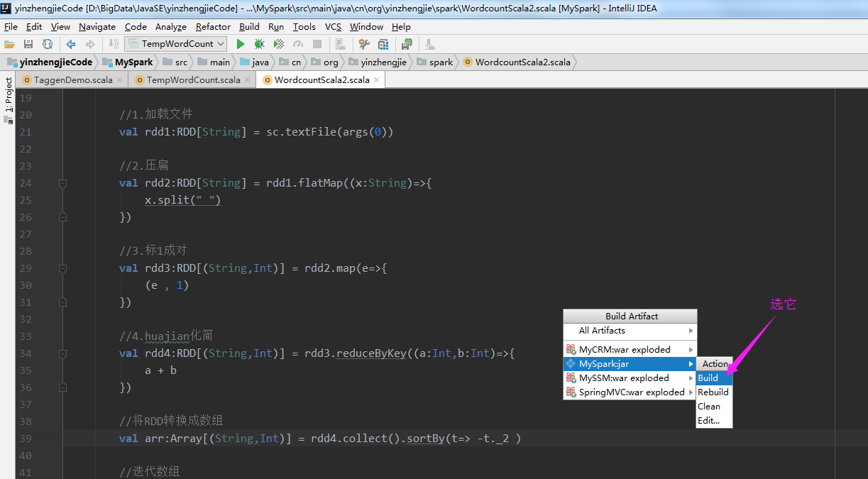Viewport: 868px width, 479px height.
Task: Select MyCRM:war exploded artifact
Action: tap(630, 350)
